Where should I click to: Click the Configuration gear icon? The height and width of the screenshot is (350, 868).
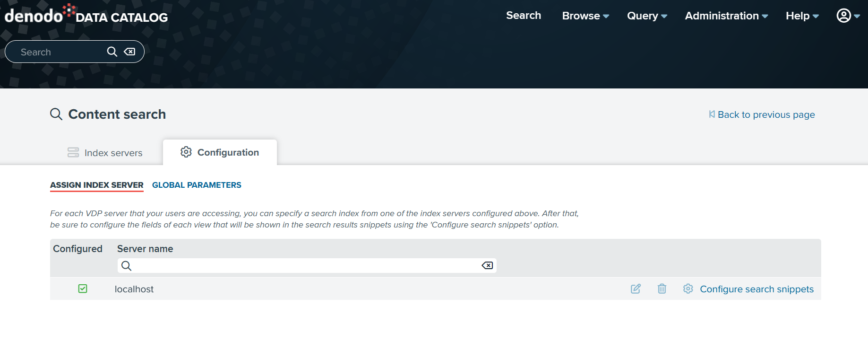[186, 152]
